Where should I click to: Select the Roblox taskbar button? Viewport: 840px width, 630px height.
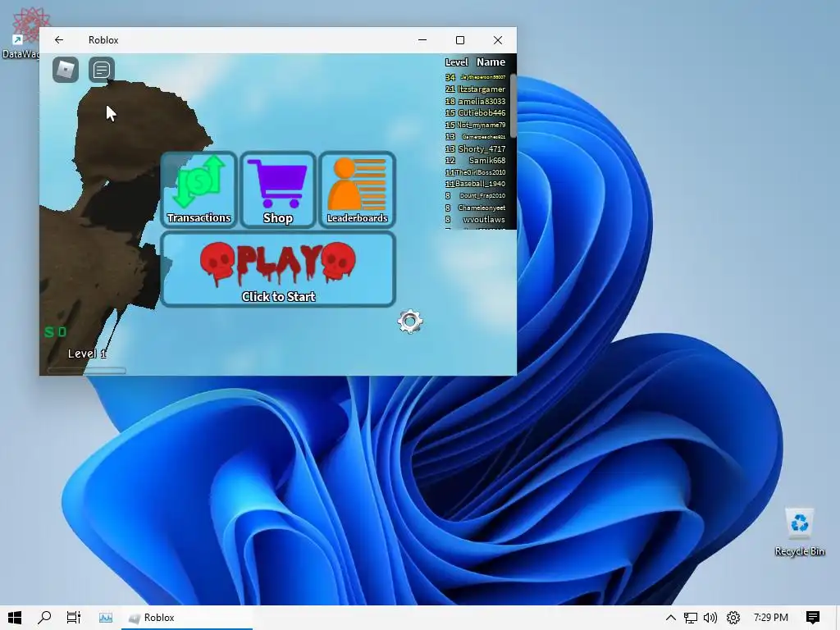[x=187, y=618]
